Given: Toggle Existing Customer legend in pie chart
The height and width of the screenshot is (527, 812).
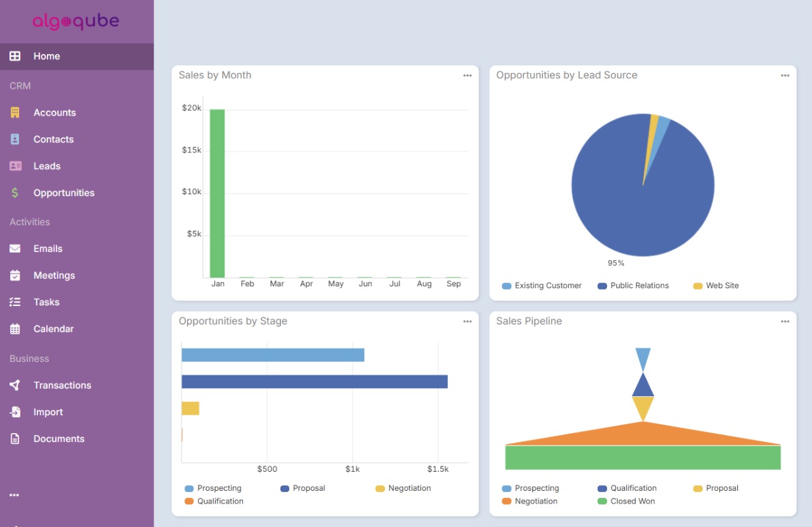Looking at the screenshot, I should [x=541, y=286].
